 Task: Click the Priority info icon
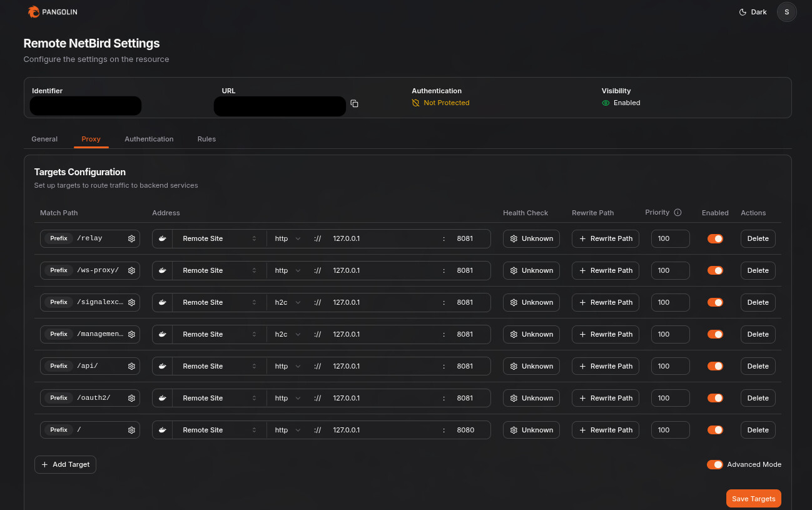point(678,213)
